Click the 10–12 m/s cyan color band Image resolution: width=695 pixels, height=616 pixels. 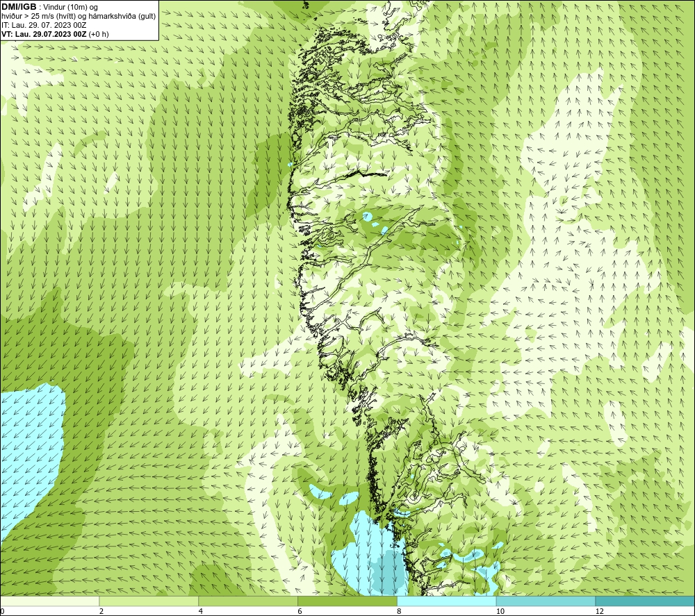pos(546,601)
